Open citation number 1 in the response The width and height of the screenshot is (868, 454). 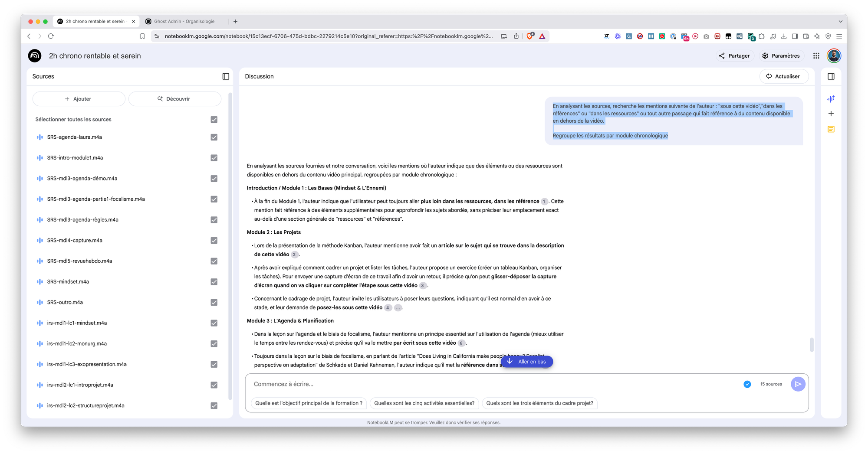coord(544,202)
